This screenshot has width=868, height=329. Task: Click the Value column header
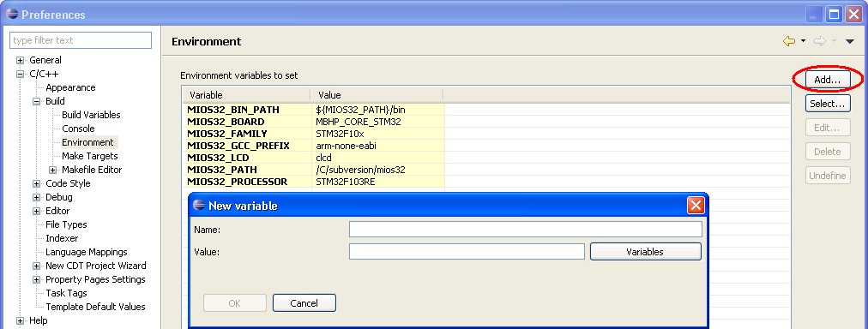pyautogui.click(x=377, y=95)
